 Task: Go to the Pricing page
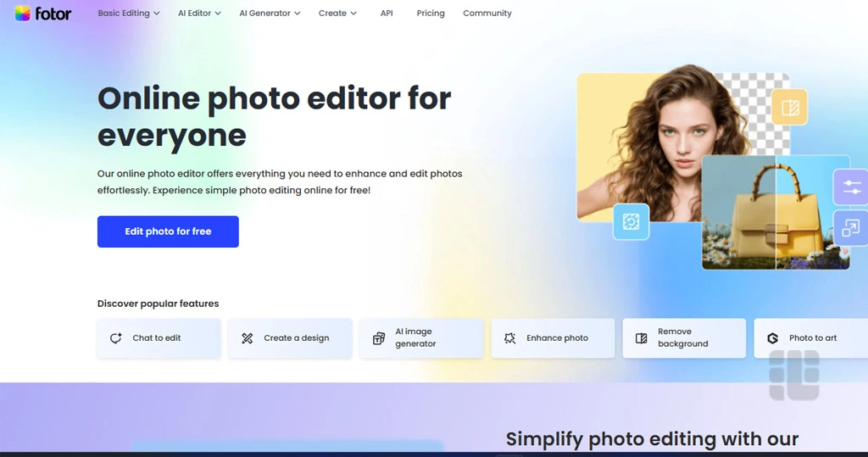coord(431,14)
